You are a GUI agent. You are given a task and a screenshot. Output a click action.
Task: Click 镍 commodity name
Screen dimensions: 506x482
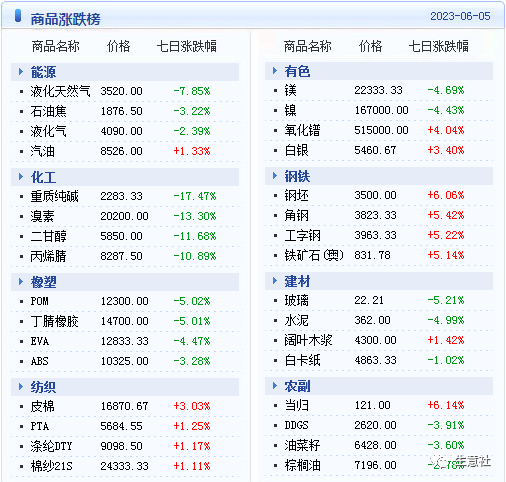[290, 110]
